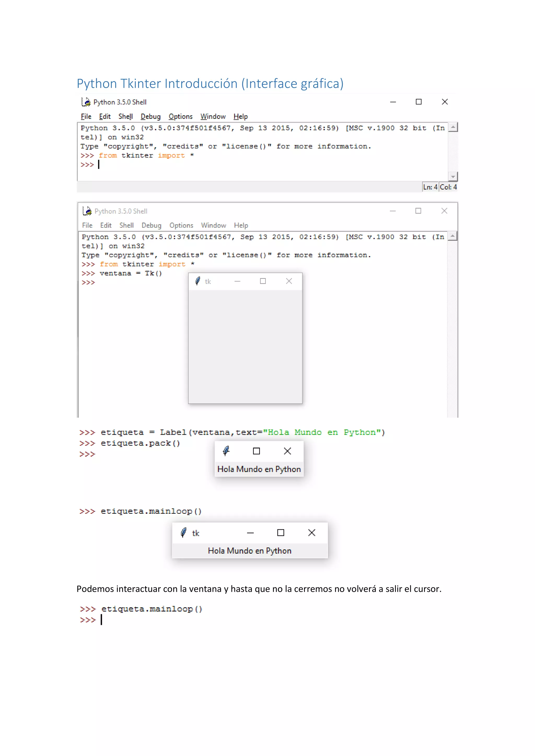Maximize the top Python 3.5.0 Shell window
The height and width of the screenshot is (756, 535).
[418, 102]
